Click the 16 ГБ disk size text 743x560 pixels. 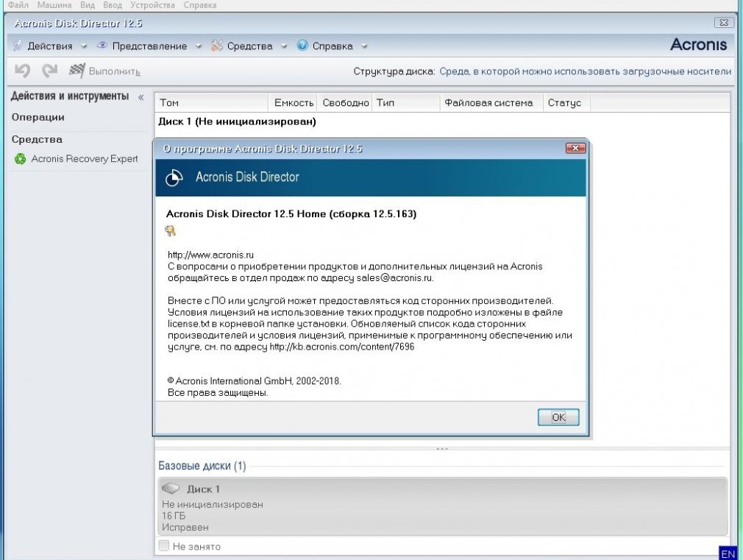[x=174, y=516]
